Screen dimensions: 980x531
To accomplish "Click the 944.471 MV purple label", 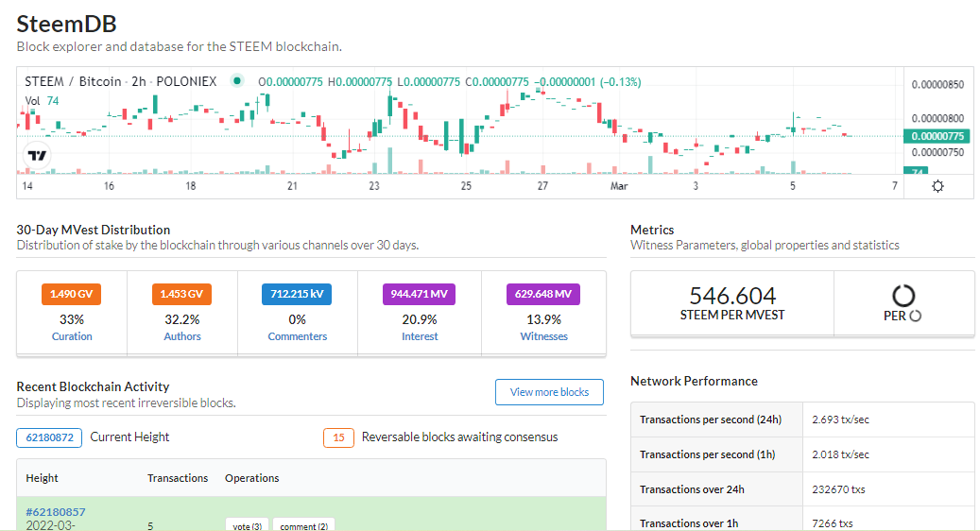I will (x=419, y=294).
